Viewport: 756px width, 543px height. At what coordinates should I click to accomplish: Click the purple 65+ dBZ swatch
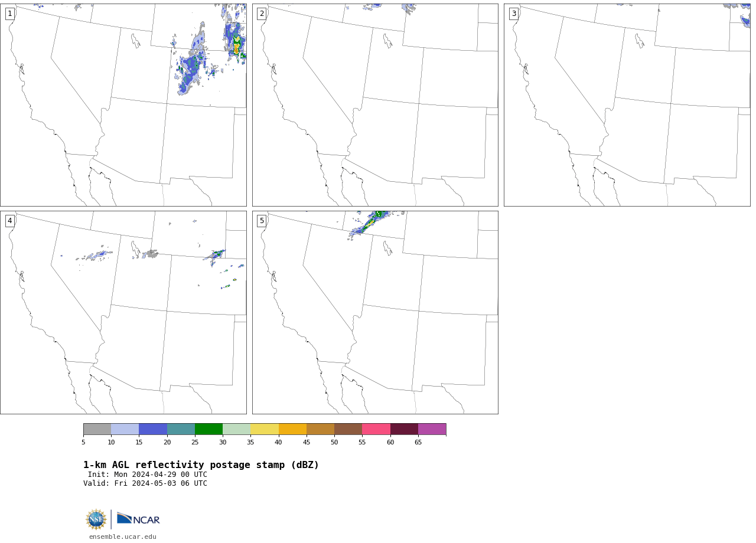click(432, 429)
